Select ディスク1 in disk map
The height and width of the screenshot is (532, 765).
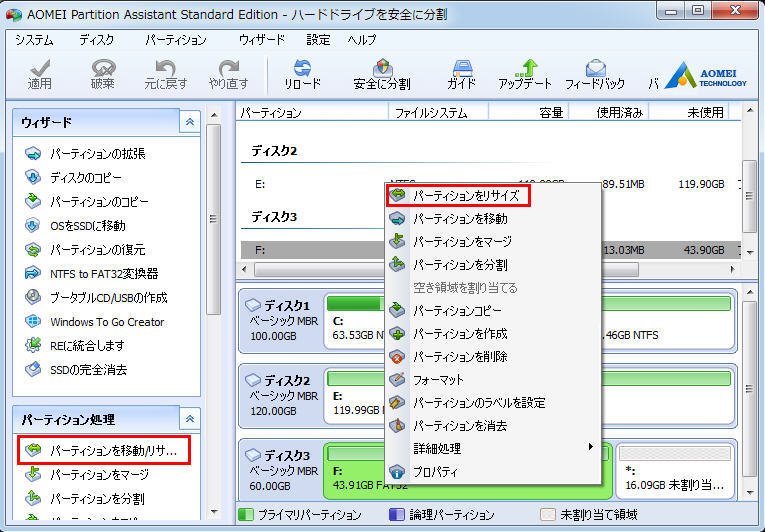point(281,320)
